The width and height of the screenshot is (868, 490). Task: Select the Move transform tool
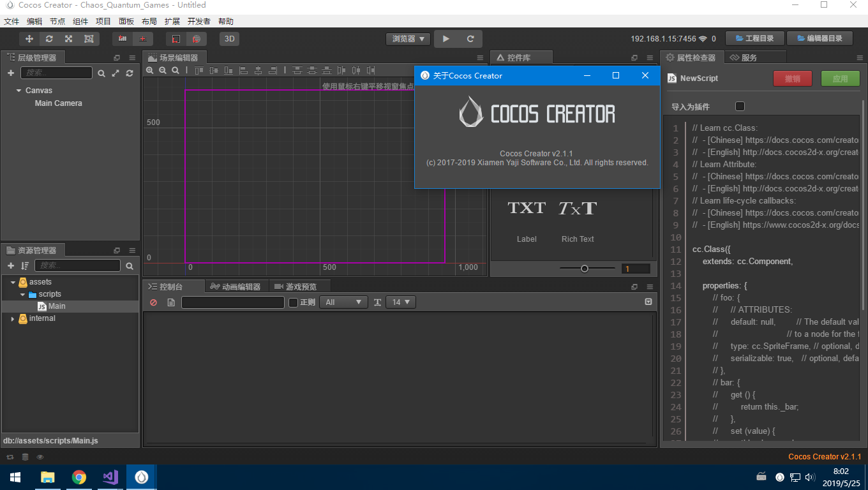pyautogui.click(x=29, y=39)
